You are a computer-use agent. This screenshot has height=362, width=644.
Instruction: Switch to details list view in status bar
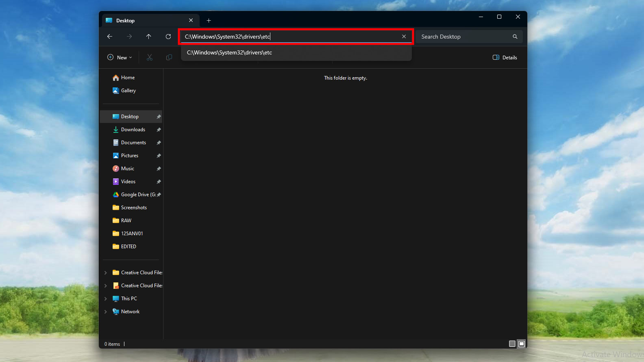512,344
